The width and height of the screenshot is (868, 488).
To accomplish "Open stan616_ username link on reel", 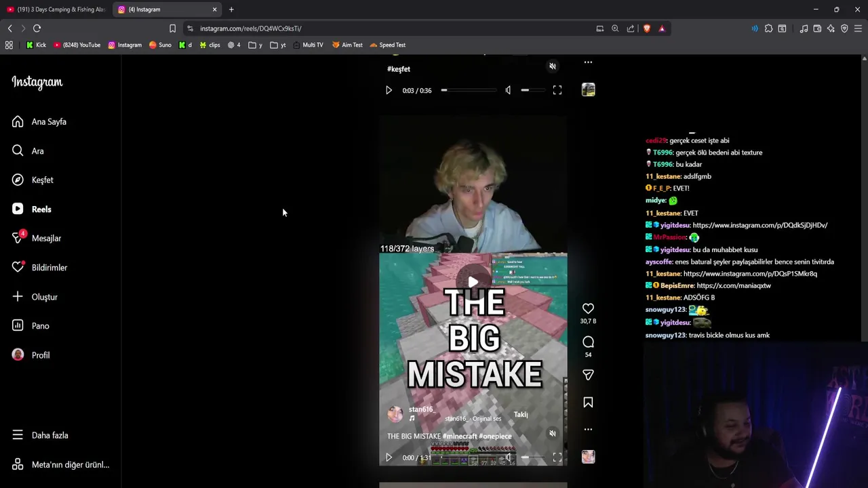I will point(422,409).
